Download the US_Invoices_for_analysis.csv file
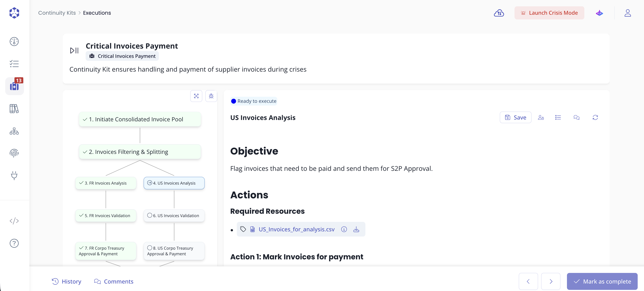Image resolution: width=644 pixels, height=291 pixels. click(x=356, y=229)
